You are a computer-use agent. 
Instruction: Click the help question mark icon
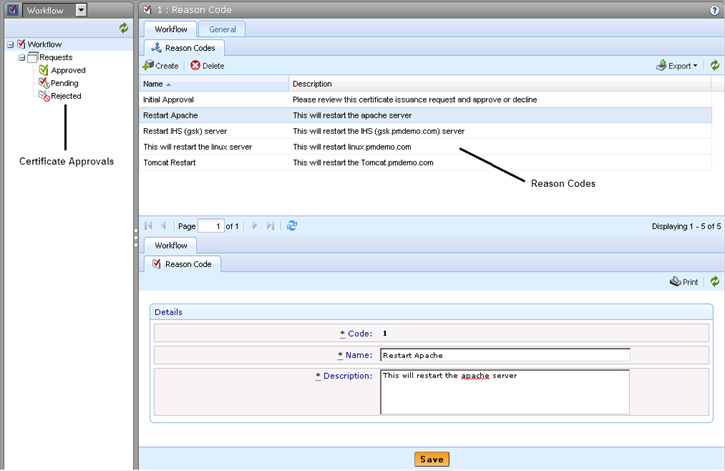[714, 10]
